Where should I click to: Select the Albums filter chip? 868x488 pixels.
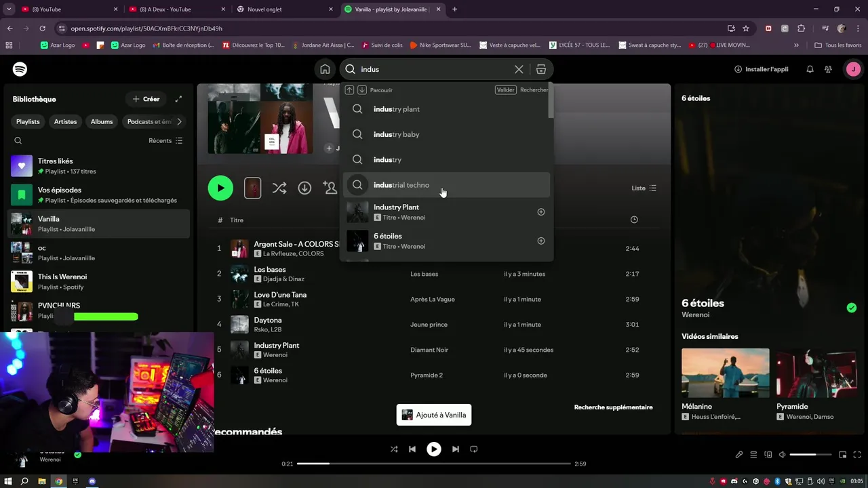click(x=102, y=121)
